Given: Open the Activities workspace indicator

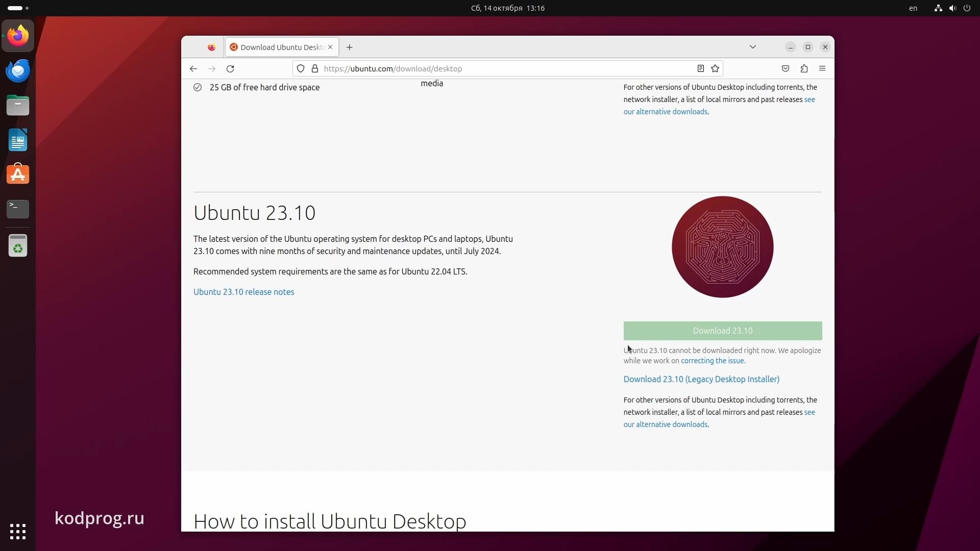Looking at the screenshot, I should point(18,8).
